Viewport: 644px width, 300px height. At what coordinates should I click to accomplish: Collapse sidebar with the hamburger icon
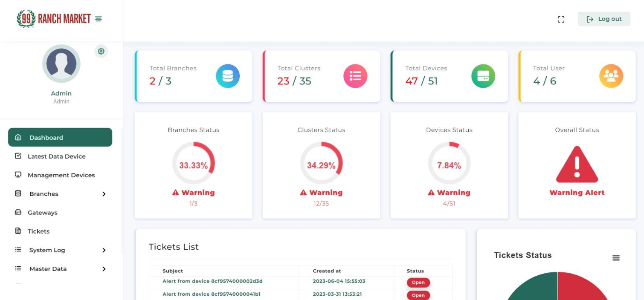tap(99, 19)
